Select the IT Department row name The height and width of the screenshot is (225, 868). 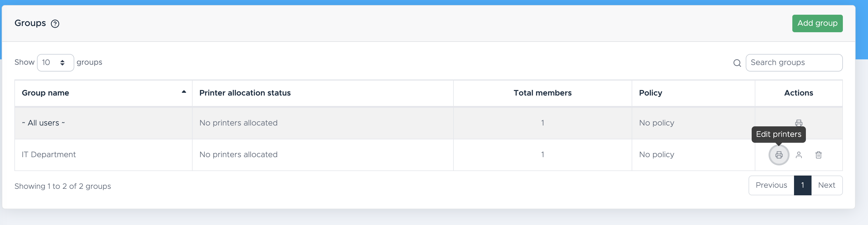coord(49,155)
